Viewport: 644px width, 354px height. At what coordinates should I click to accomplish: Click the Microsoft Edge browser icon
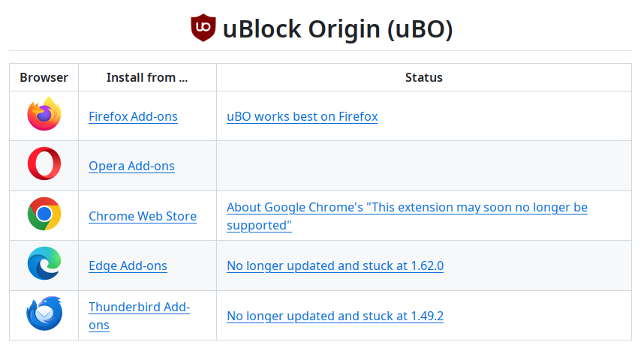[44, 263]
